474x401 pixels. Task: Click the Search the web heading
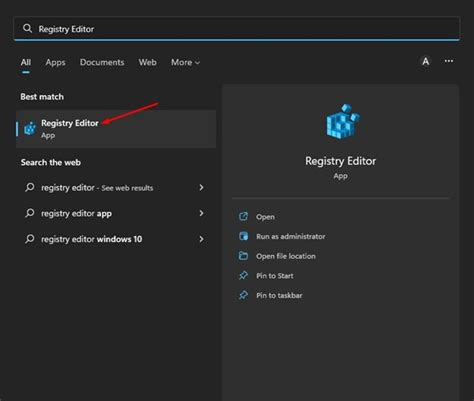(51, 162)
